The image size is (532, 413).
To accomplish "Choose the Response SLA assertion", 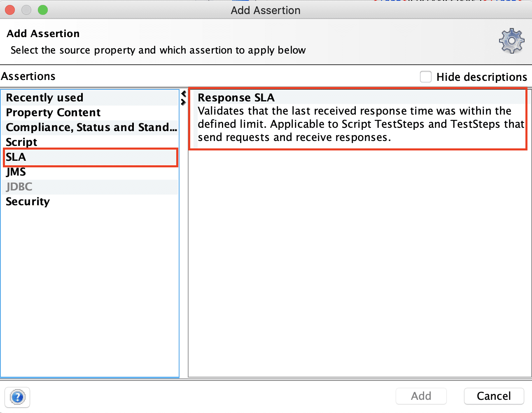I will (236, 98).
